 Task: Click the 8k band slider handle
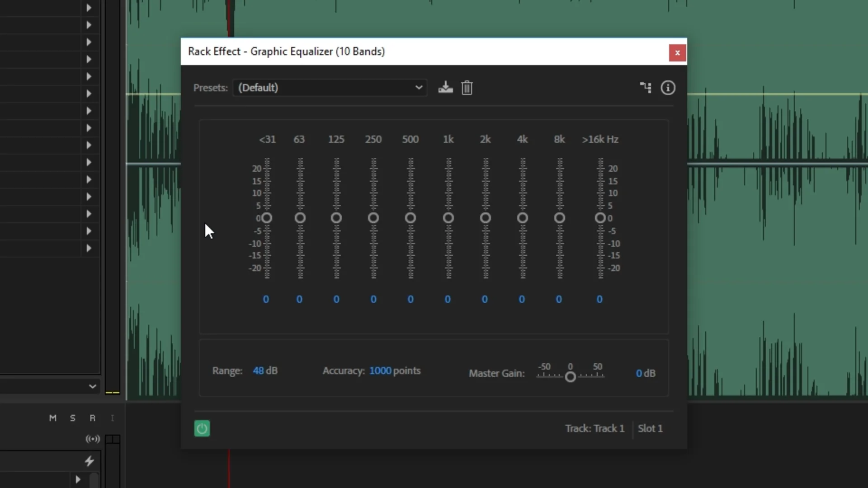coord(560,218)
